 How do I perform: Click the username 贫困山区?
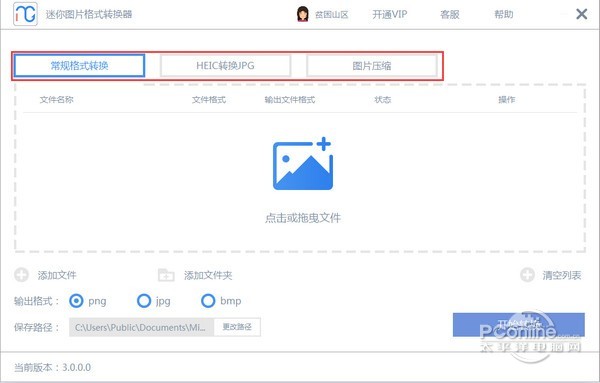click(331, 15)
